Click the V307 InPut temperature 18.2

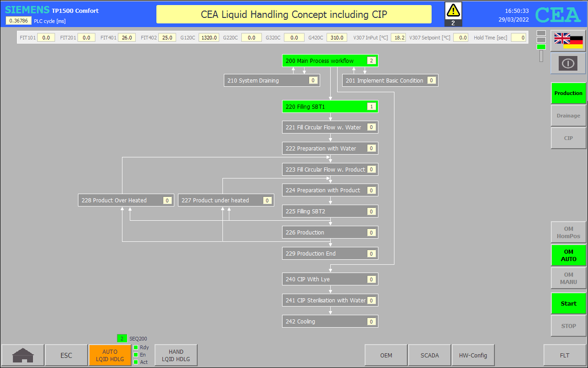point(398,38)
